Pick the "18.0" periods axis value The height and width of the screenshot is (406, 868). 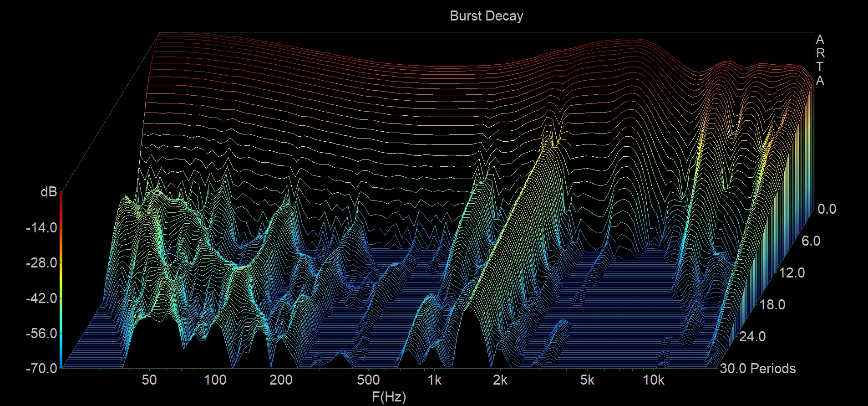pos(772,304)
